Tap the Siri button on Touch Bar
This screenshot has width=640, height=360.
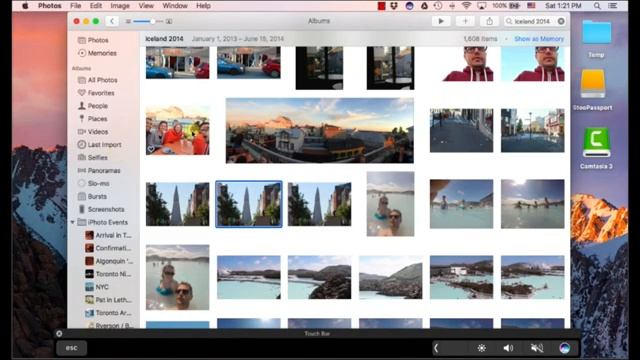coord(564,348)
